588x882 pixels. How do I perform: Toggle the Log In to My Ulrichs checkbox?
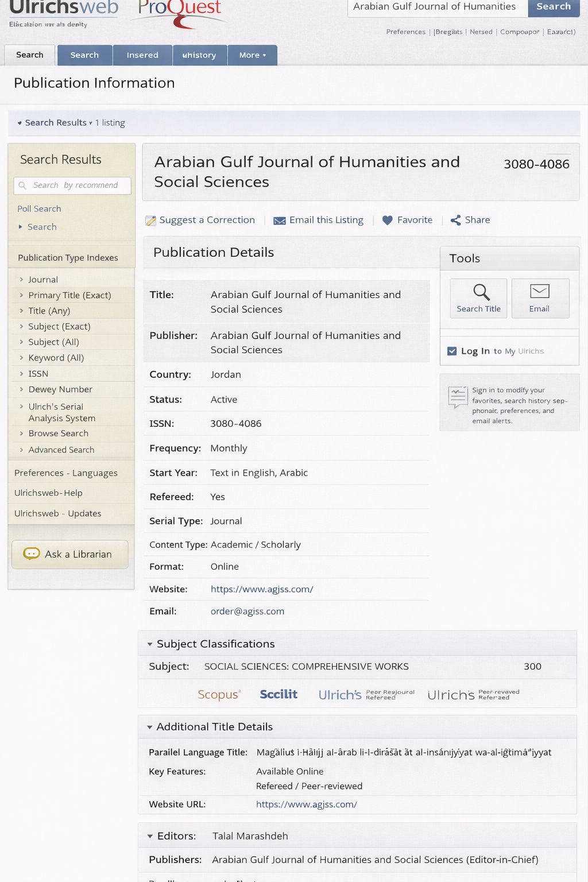pyautogui.click(x=452, y=351)
